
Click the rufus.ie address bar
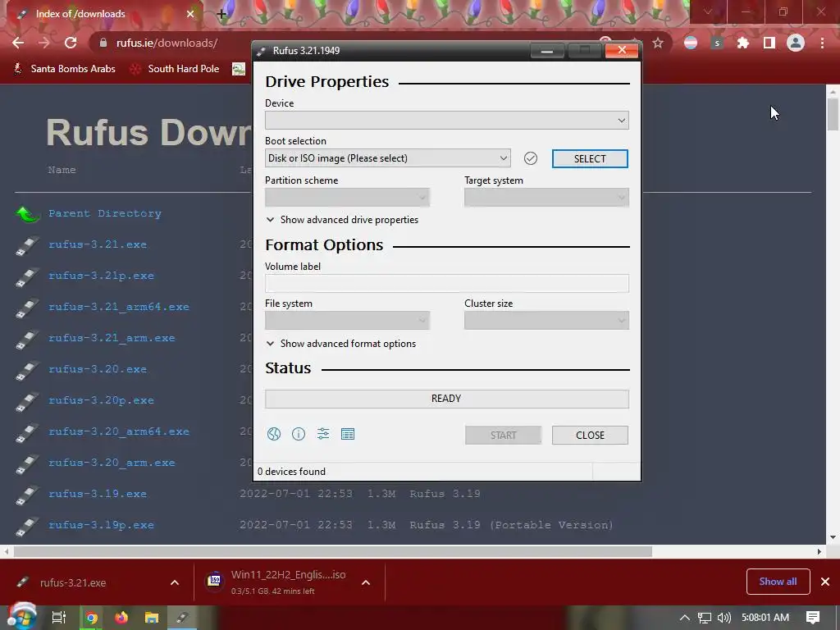(167, 43)
